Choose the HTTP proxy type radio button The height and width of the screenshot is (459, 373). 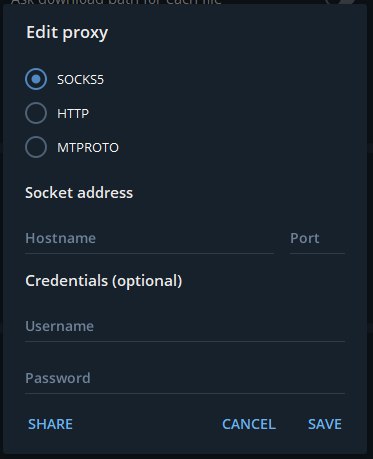(x=36, y=113)
